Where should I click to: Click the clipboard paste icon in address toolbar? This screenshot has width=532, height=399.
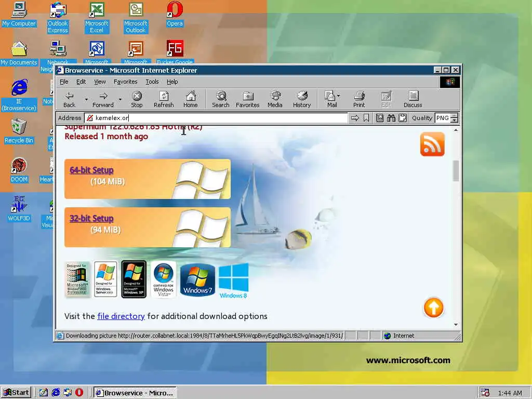(403, 118)
